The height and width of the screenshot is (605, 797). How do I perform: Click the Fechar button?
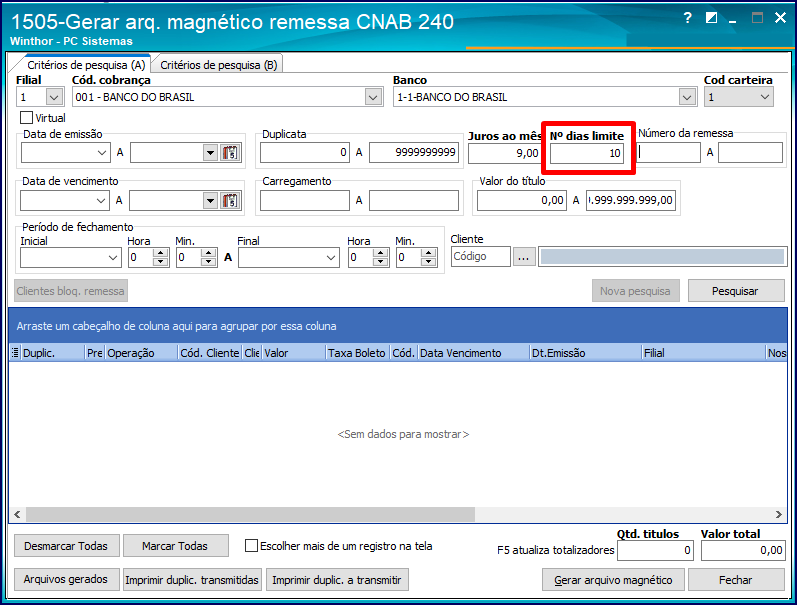coord(735,580)
